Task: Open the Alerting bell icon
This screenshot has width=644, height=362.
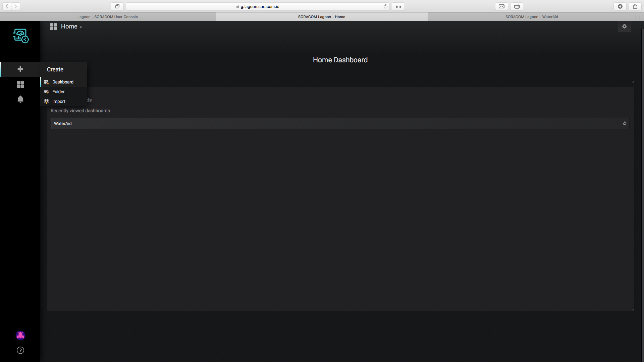Action: pos(20,99)
